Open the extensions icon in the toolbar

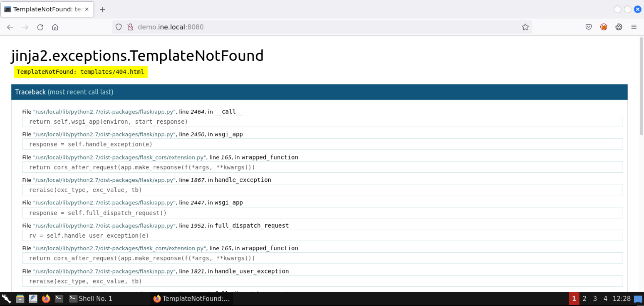(x=619, y=27)
